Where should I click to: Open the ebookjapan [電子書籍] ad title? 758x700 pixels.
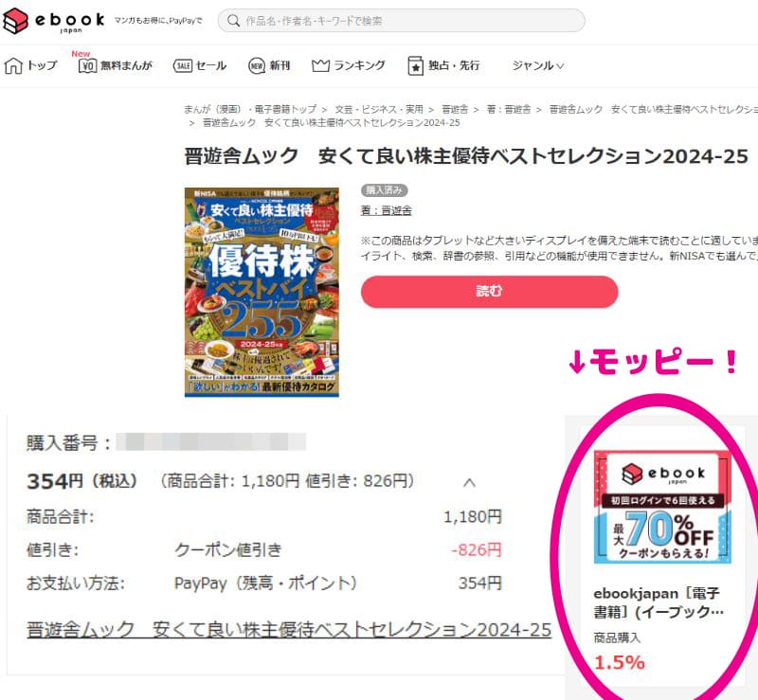pos(659,602)
